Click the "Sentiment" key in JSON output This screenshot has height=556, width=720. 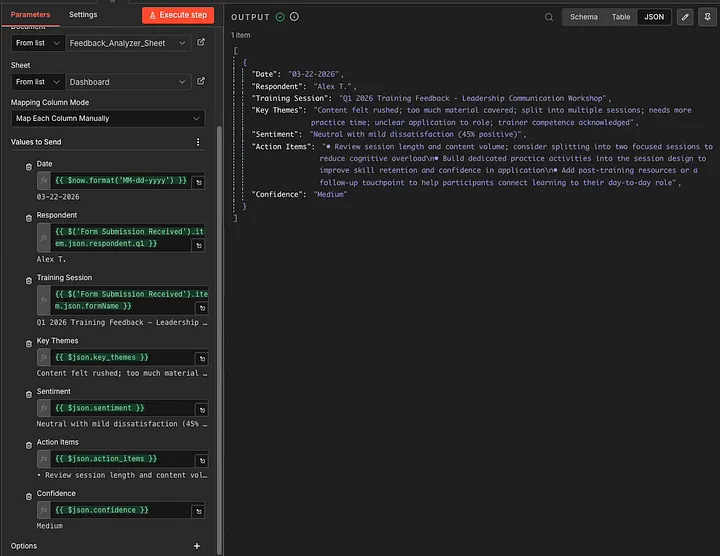click(277, 134)
